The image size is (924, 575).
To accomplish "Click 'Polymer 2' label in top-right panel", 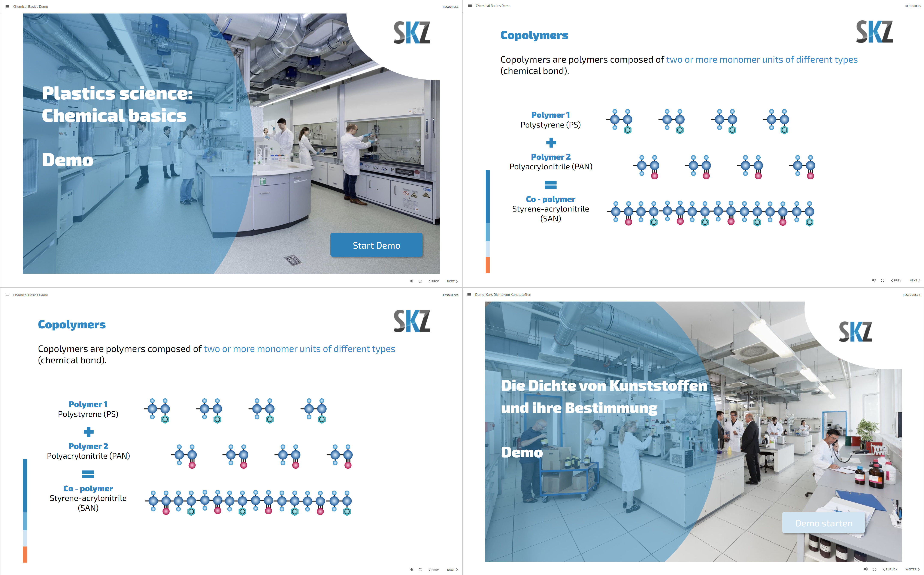I will (551, 157).
